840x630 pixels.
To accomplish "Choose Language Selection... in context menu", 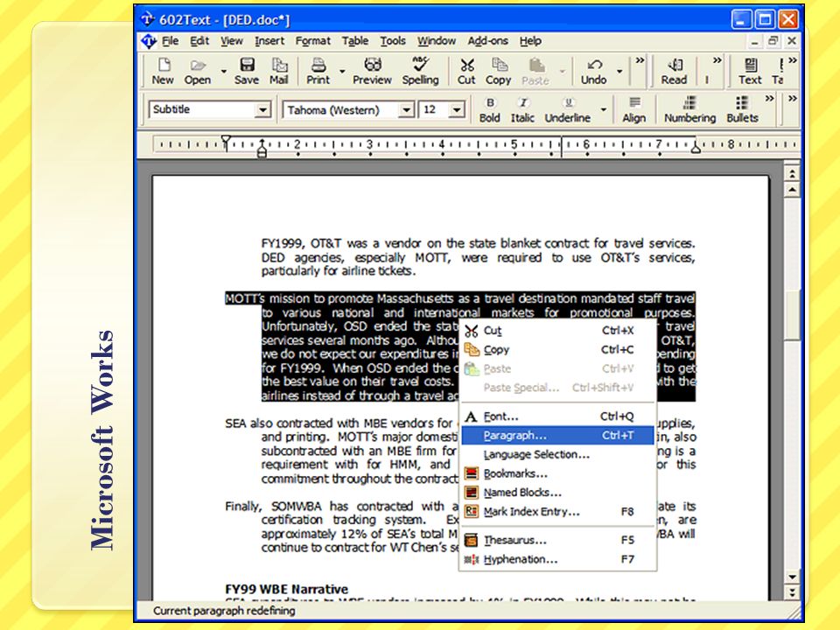I will 557,454.
